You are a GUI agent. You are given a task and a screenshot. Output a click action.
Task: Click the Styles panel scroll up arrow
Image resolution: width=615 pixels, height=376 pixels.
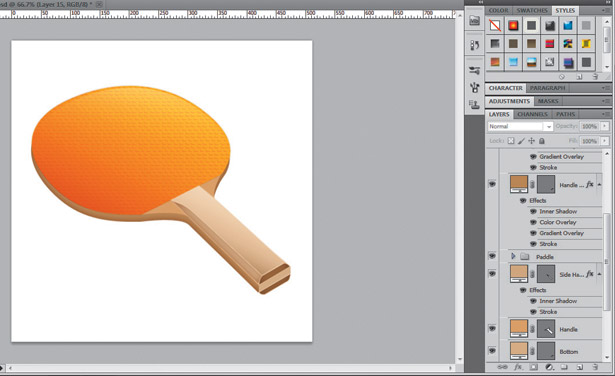(607, 21)
